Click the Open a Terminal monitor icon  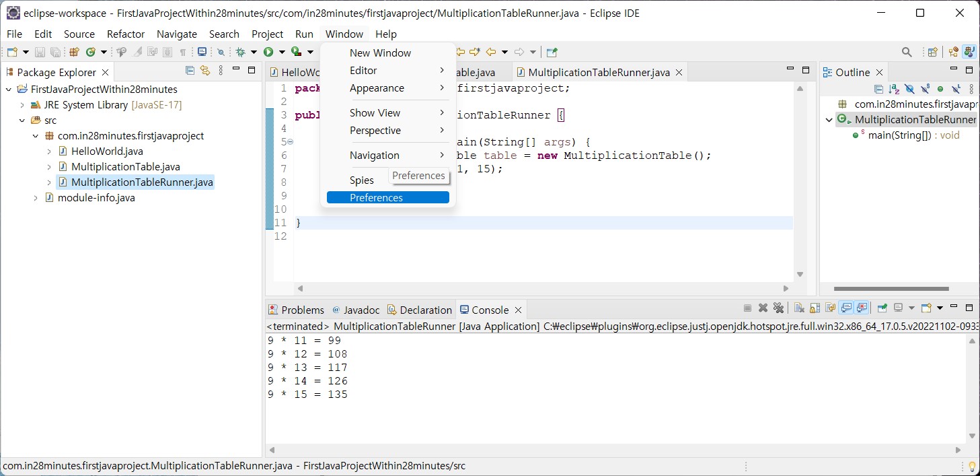(202, 52)
